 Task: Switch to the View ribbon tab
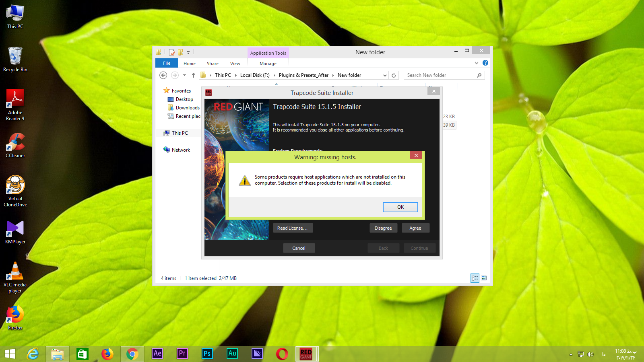(235, 64)
